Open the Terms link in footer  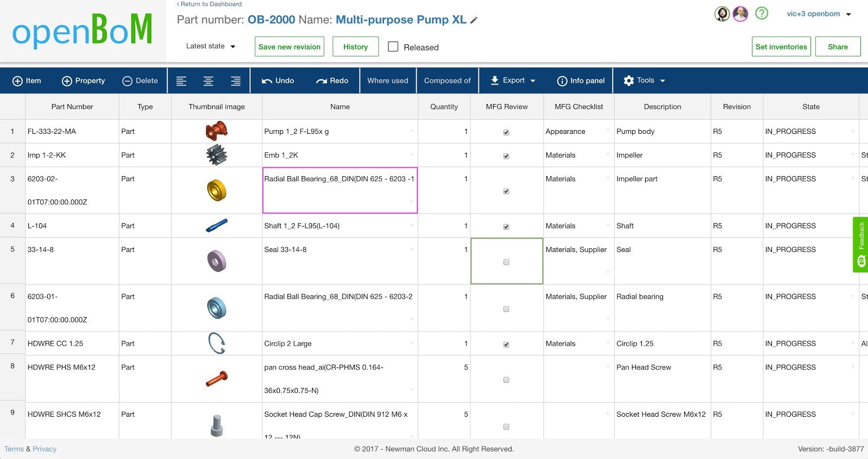(14, 449)
